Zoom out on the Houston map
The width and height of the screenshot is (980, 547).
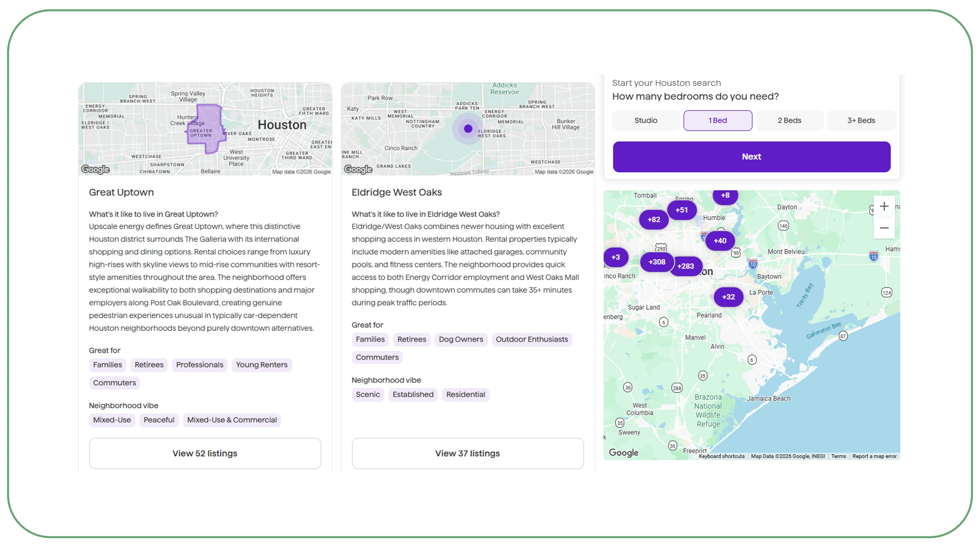click(884, 228)
